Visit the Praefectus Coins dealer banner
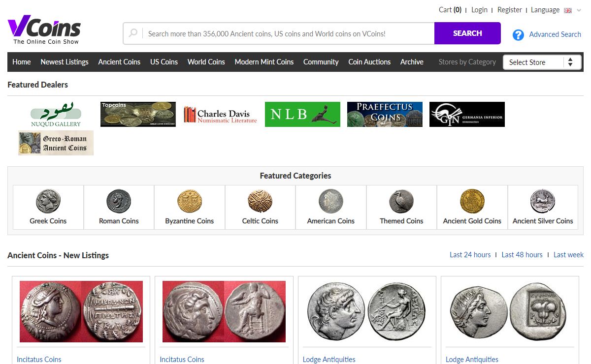 [x=385, y=114]
